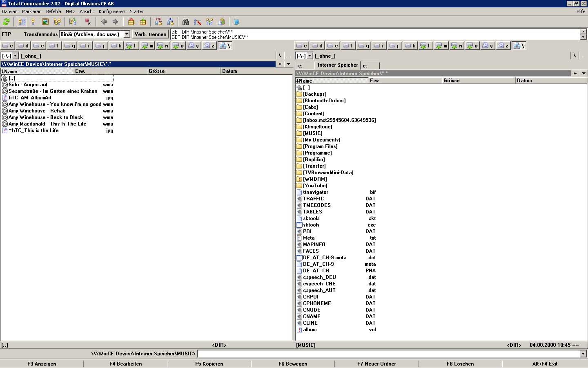This screenshot has width=588, height=368.
Task: Select 'Amy Winehouse - Rehab' file
Action: click(x=58, y=111)
